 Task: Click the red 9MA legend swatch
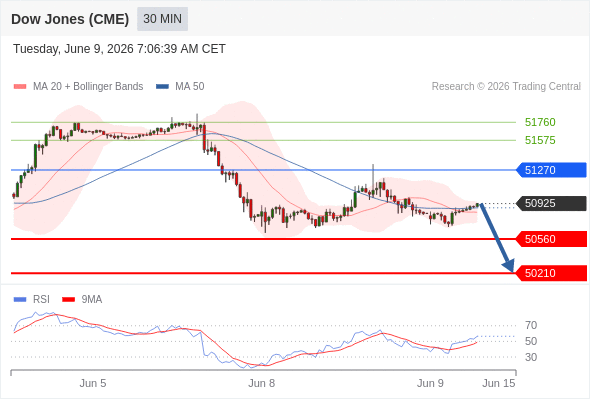(x=68, y=300)
